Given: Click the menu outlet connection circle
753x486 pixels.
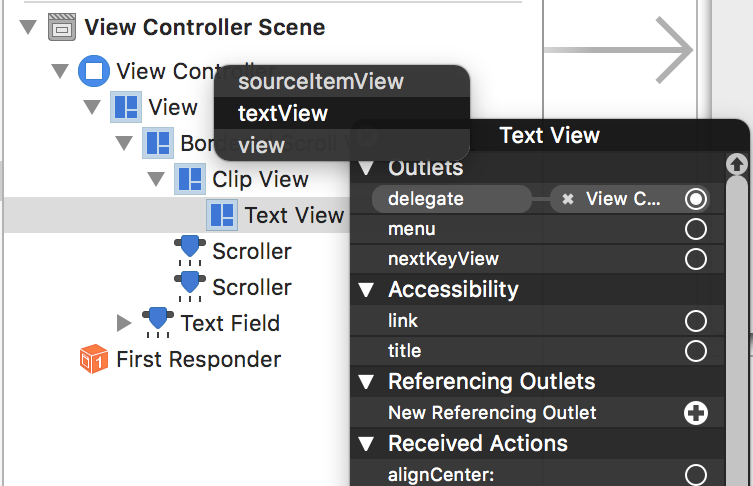Looking at the screenshot, I should click(696, 229).
